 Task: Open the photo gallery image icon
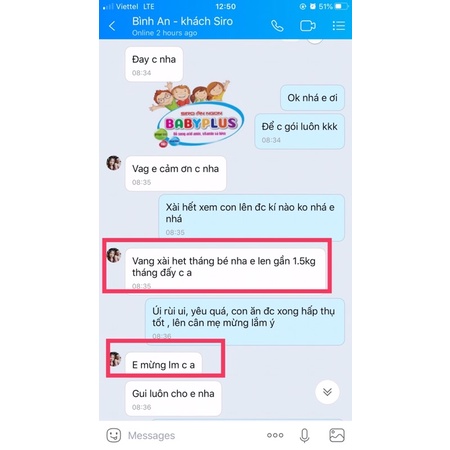coord(337,435)
